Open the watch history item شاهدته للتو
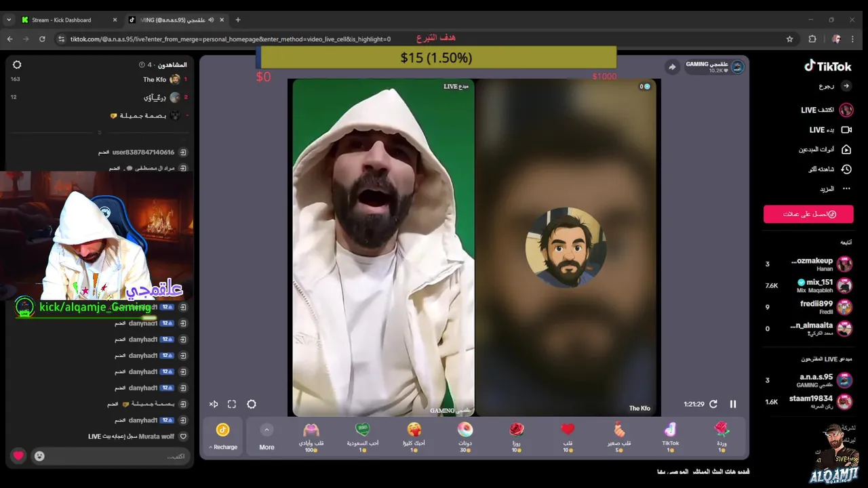 [830, 169]
